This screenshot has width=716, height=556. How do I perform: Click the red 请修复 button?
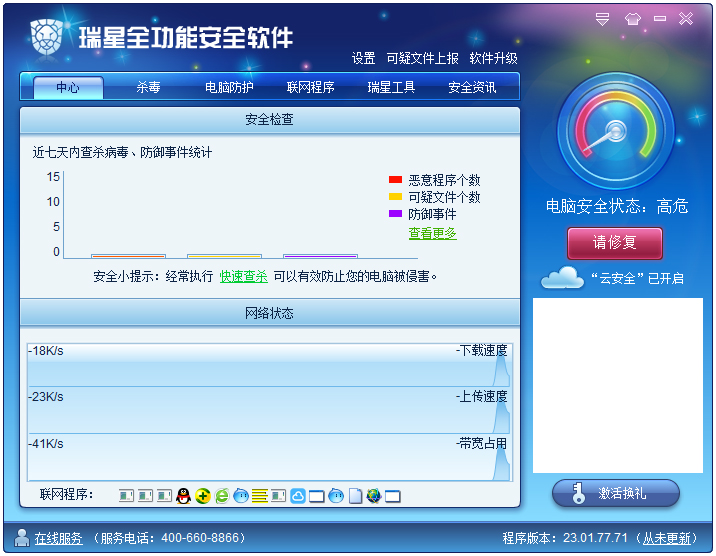pyautogui.click(x=615, y=243)
